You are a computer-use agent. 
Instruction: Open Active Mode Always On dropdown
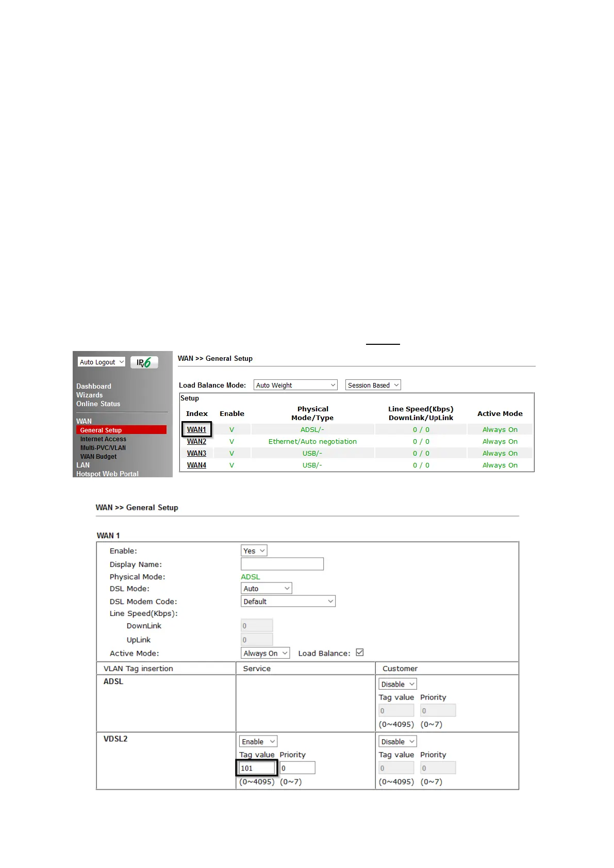[265, 653]
